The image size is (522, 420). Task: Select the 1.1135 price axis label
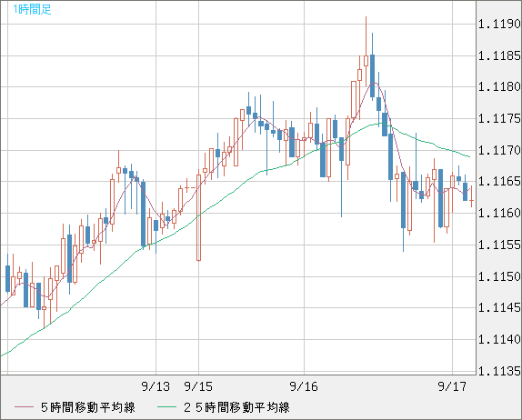[499, 371]
